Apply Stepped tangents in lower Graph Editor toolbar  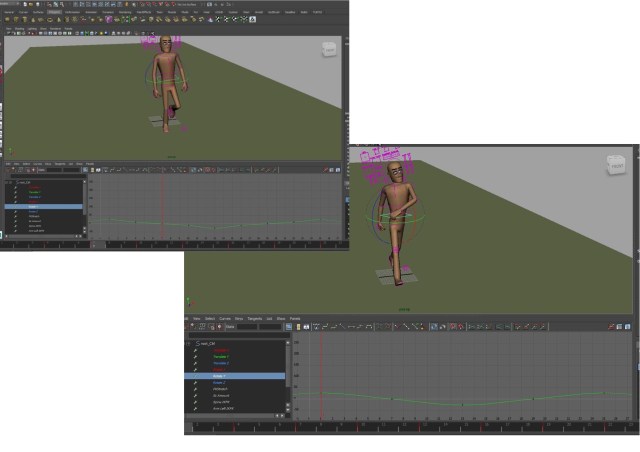point(360,327)
